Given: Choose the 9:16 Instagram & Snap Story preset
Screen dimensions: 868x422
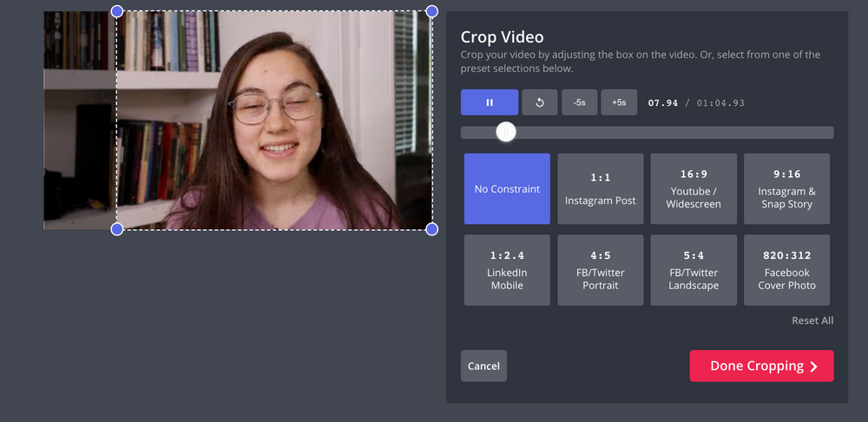Looking at the screenshot, I should coord(786,188).
